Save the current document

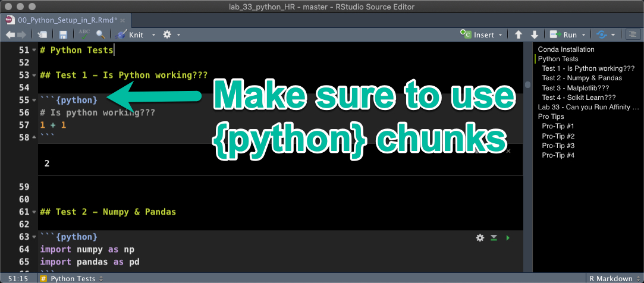[63, 35]
